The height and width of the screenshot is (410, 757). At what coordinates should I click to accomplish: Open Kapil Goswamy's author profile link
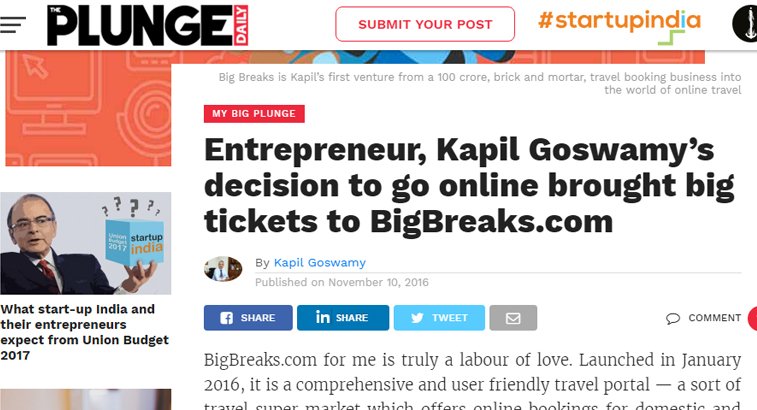click(319, 263)
